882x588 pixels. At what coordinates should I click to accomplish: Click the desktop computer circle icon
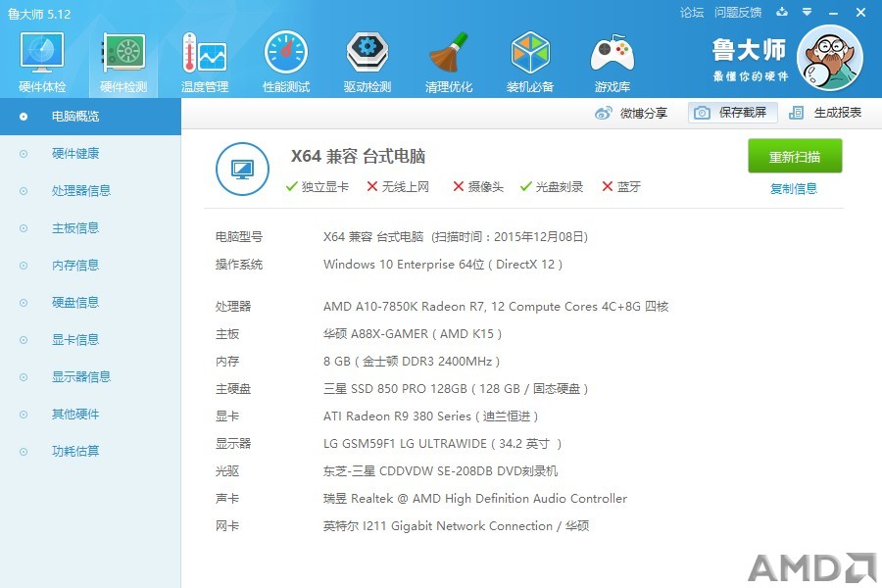[242, 169]
